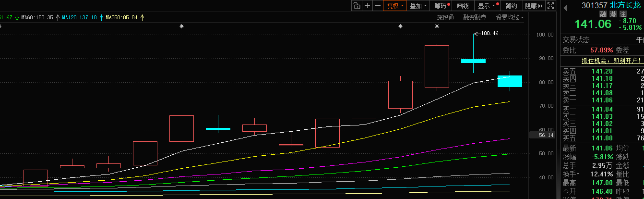Expand the 显示 display dropdown
The height and width of the screenshot is (199, 644).
(x=486, y=6)
